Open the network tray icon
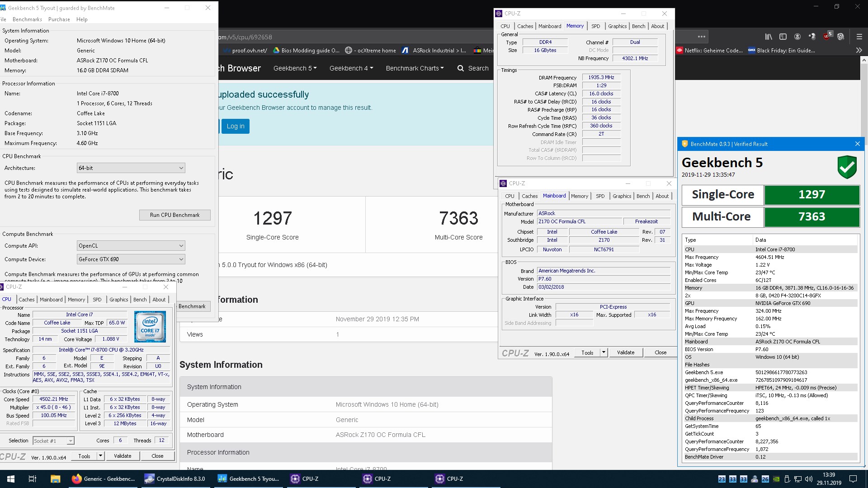The width and height of the screenshot is (868, 488). click(798, 479)
